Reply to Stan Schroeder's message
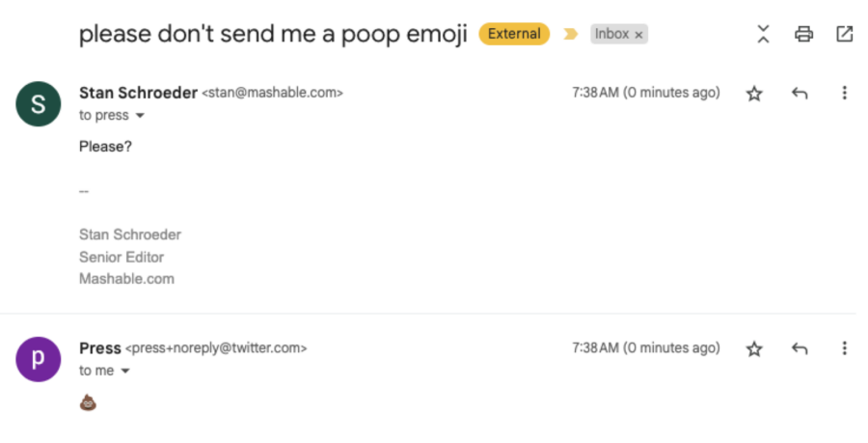The width and height of the screenshot is (868, 443). pyautogui.click(x=800, y=94)
